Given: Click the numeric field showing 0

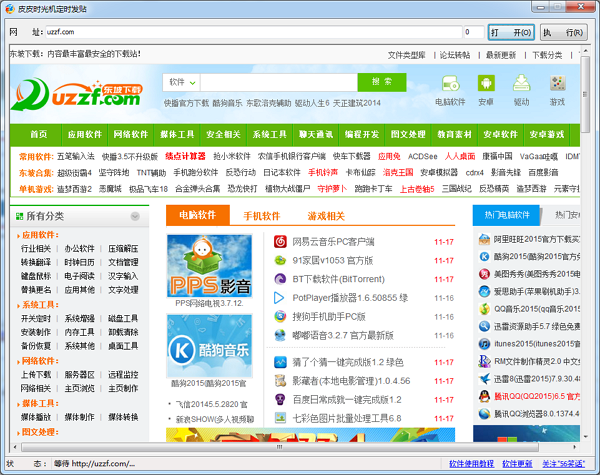Looking at the screenshot, I should [474, 32].
